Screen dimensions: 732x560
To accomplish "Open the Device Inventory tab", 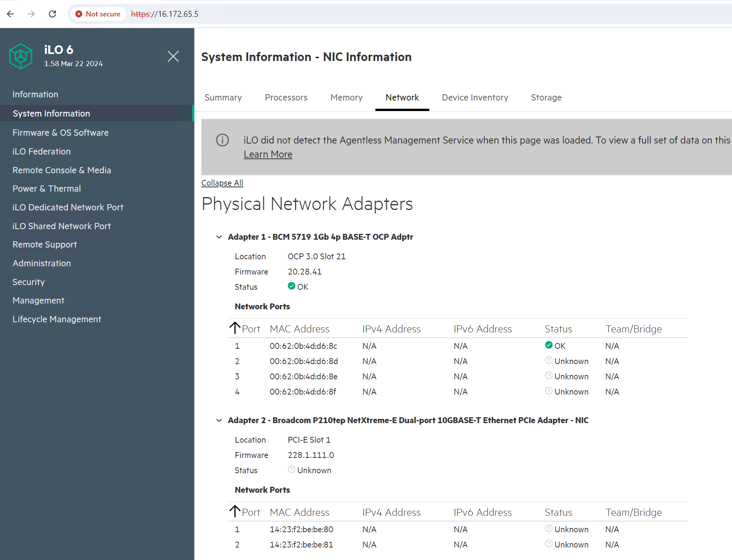I will pyautogui.click(x=475, y=97).
